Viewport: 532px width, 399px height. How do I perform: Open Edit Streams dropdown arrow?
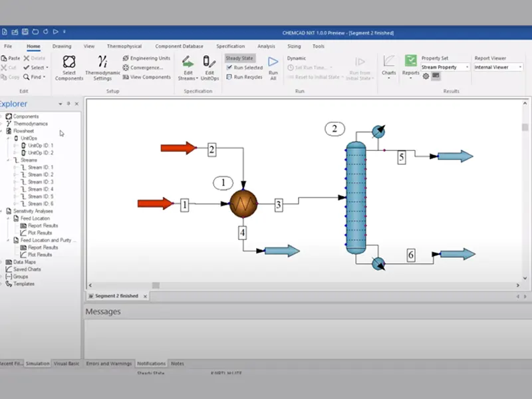point(197,78)
